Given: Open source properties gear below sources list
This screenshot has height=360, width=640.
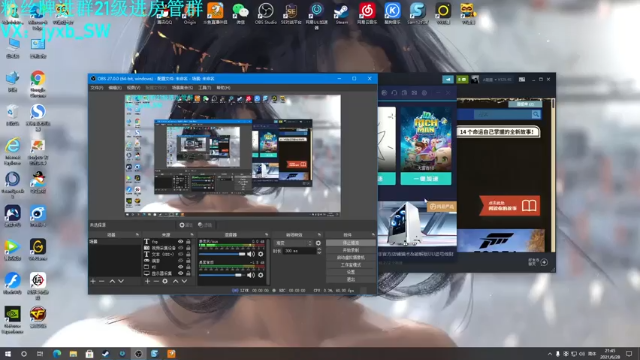Looking at the screenshot, I should click(165, 281).
